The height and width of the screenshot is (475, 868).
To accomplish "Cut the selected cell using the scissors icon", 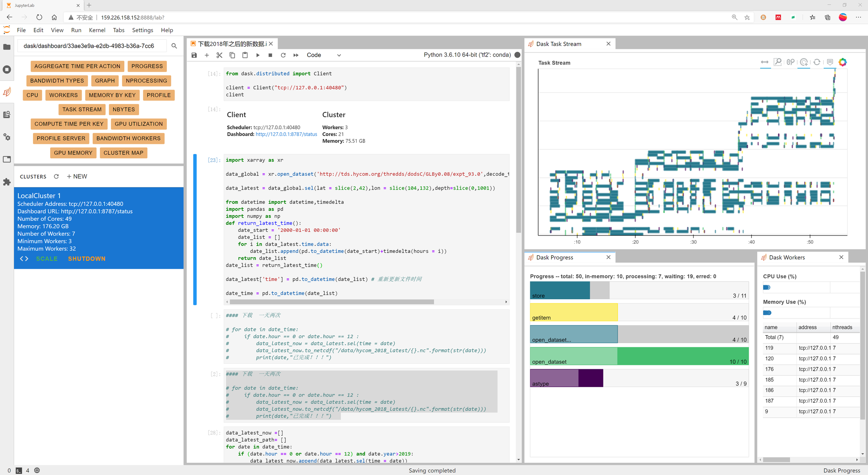I will coord(219,55).
